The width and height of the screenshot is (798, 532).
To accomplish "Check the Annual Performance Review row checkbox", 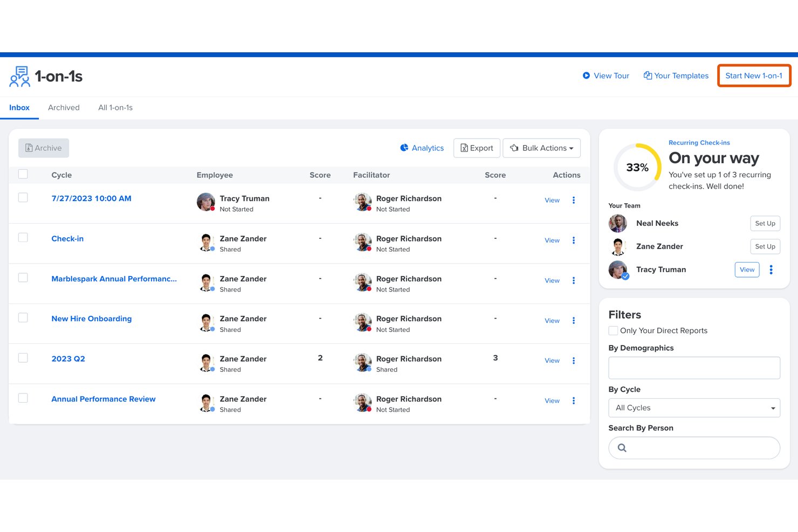I will (23, 398).
